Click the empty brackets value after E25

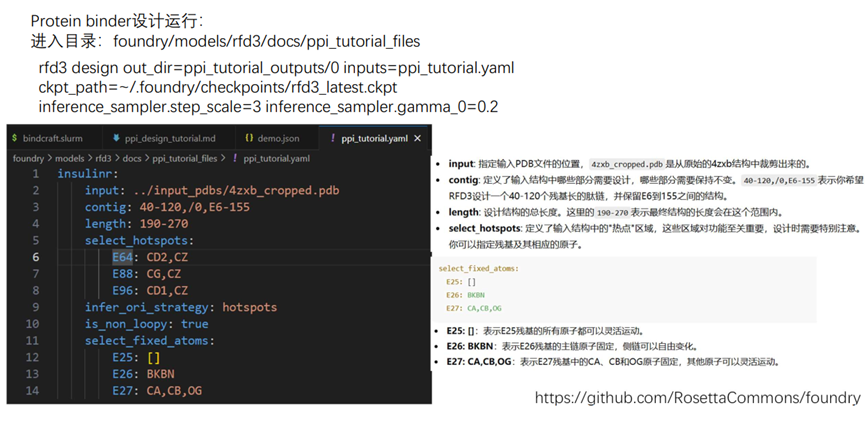(153, 357)
